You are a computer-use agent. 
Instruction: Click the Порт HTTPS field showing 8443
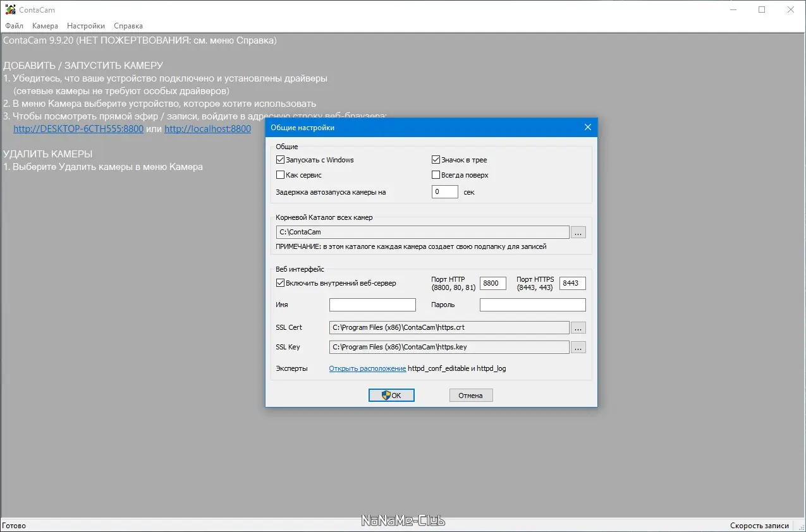tap(573, 283)
